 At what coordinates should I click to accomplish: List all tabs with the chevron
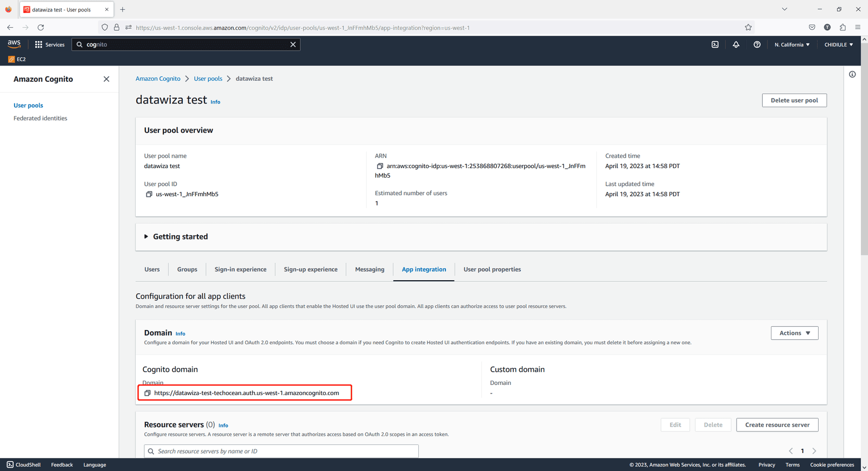(x=784, y=9)
